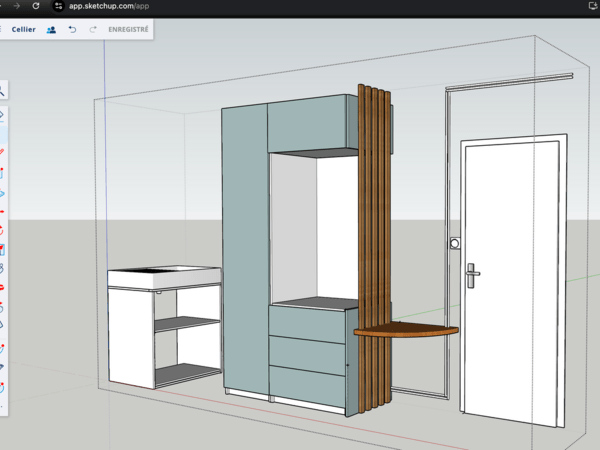The width and height of the screenshot is (600, 450).
Task: Click the Undo arrow icon
Action: click(x=72, y=30)
